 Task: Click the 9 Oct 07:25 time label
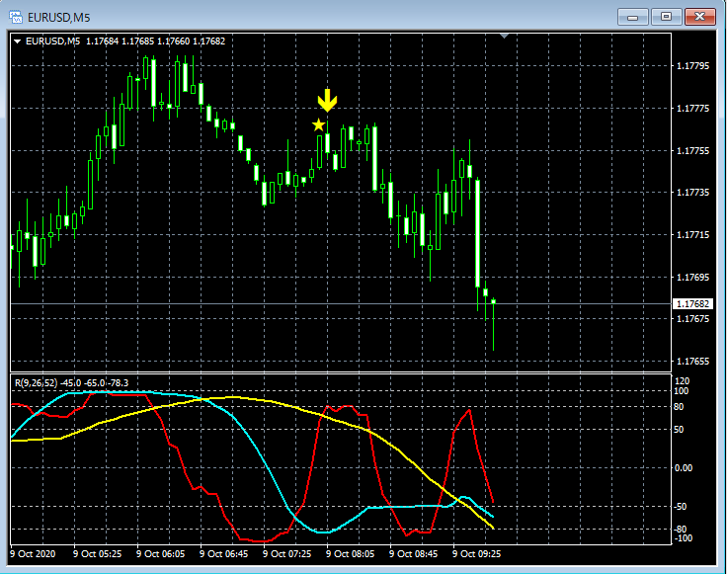pos(286,553)
